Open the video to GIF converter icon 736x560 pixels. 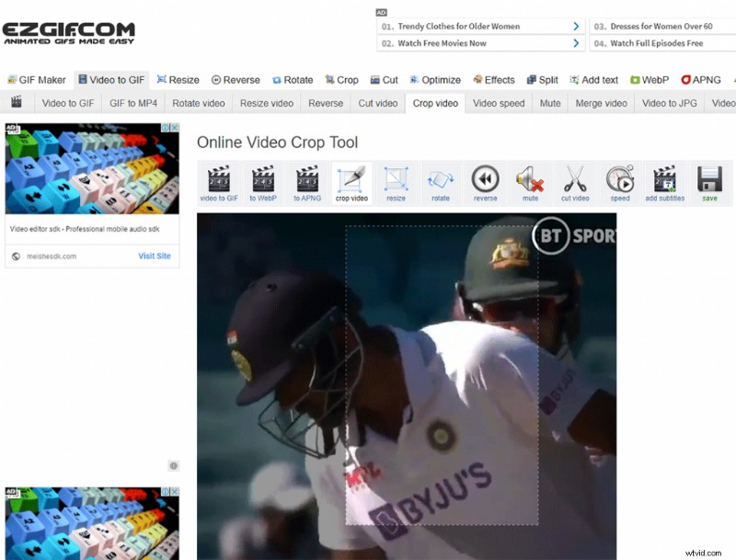[x=218, y=183]
